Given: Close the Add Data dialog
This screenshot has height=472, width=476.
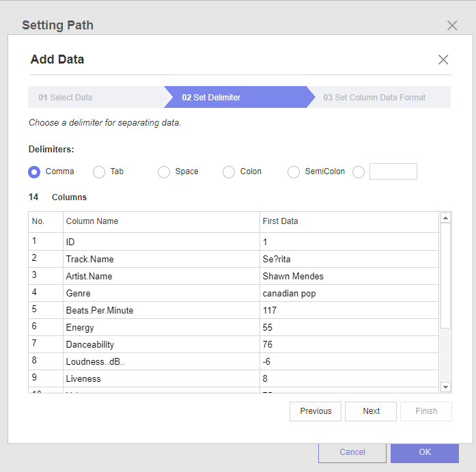Looking at the screenshot, I should (x=443, y=59).
